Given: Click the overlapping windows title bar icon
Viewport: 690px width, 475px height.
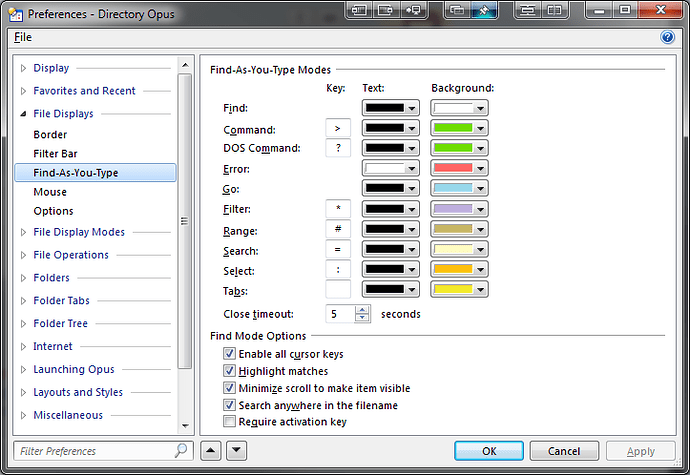Looking at the screenshot, I should [458, 10].
